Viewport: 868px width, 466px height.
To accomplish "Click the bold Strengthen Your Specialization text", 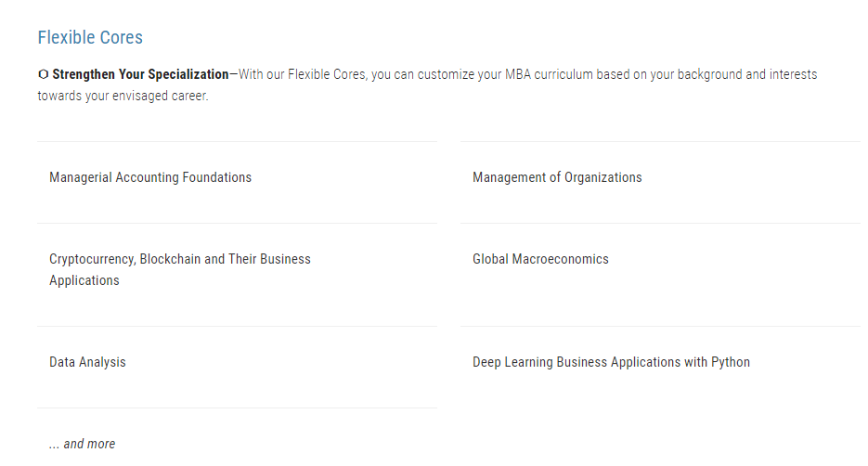I will [140, 74].
